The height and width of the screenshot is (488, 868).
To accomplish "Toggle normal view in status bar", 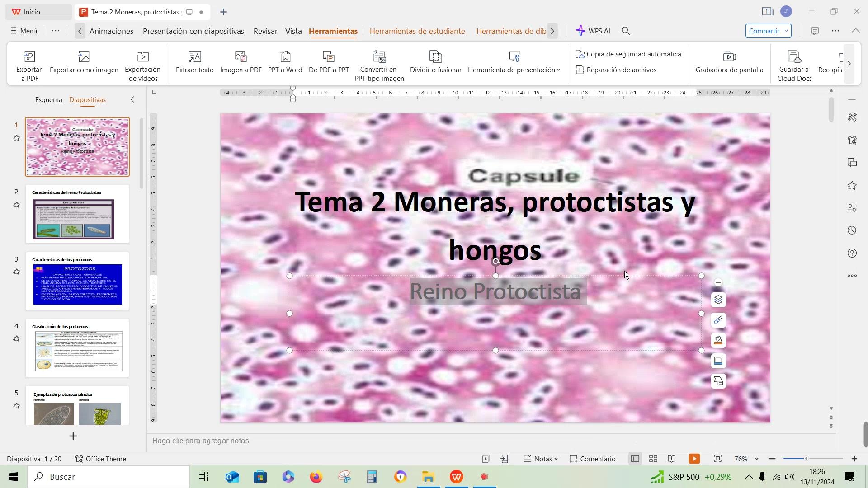I will [x=635, y=459].
